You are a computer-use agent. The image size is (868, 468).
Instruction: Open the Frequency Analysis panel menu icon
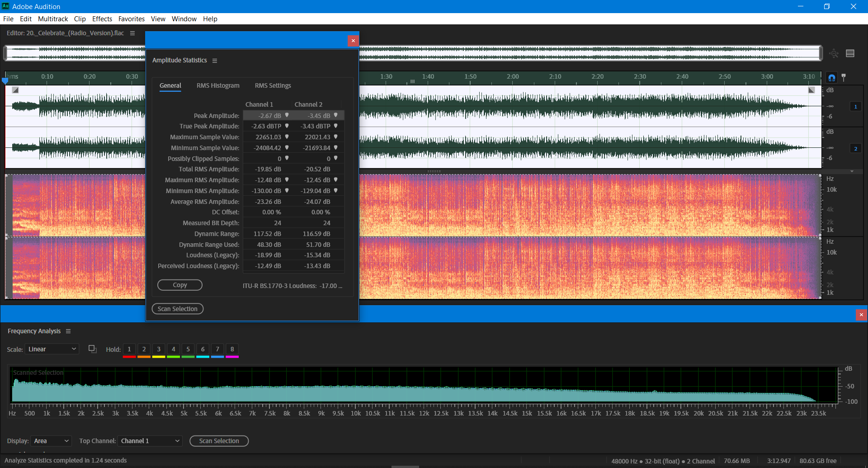point(68,331)
